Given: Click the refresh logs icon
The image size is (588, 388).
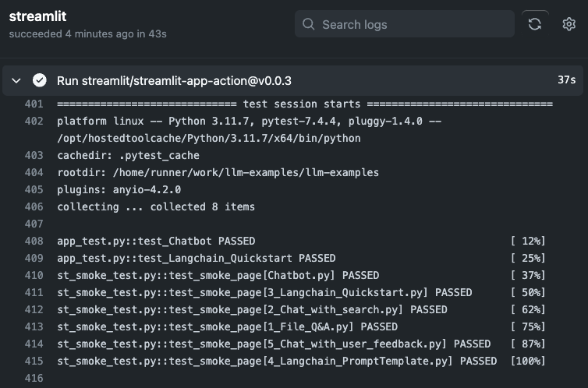Looking at the screenshot, I should click(x=535, y=24).
